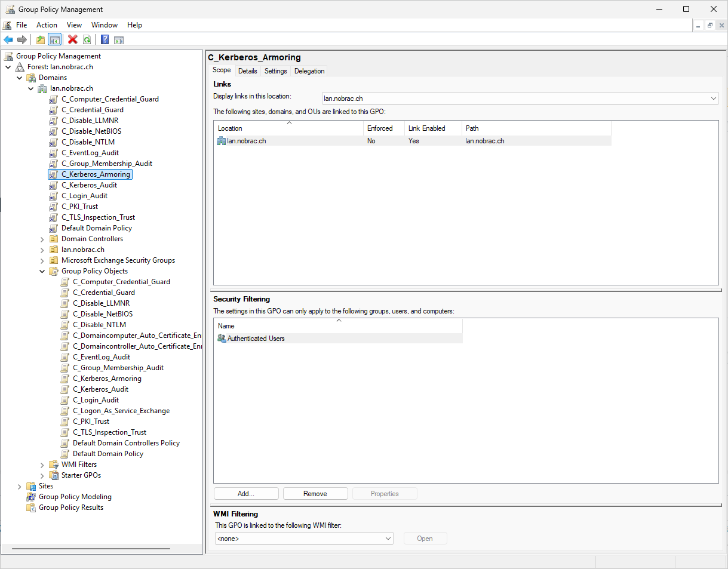
Task: Open the File menu
Action: [21, 25]
